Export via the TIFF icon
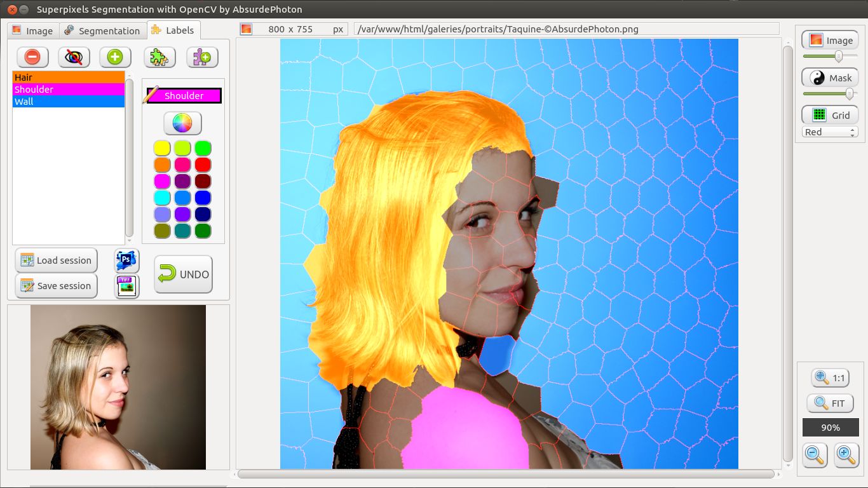The image size is (868, 488). [x=126, y=287]
